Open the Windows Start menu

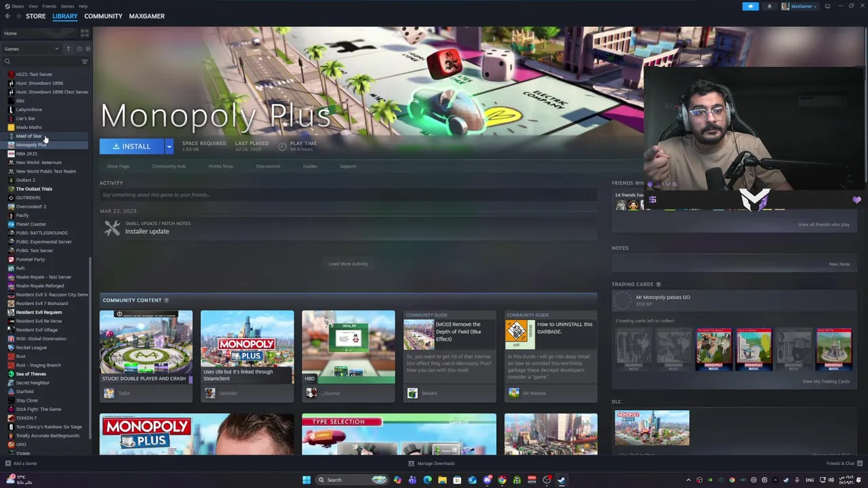[307, 480]
